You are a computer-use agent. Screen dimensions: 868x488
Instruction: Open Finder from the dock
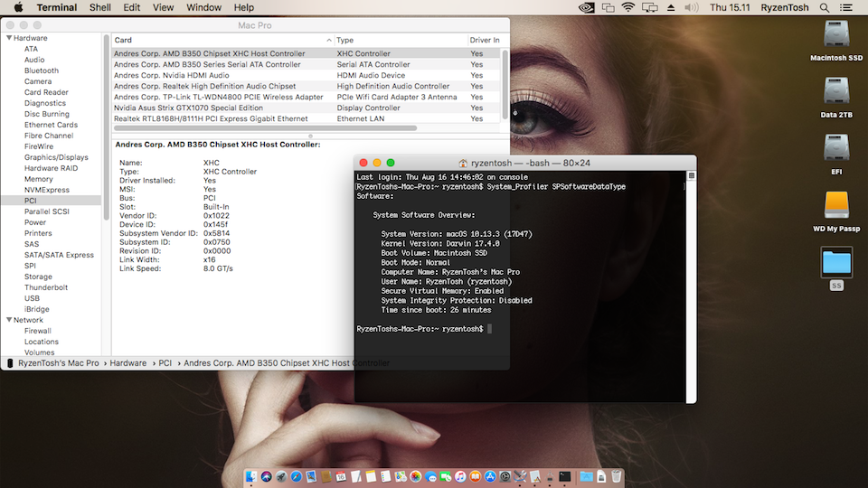(x=252, y=476)
